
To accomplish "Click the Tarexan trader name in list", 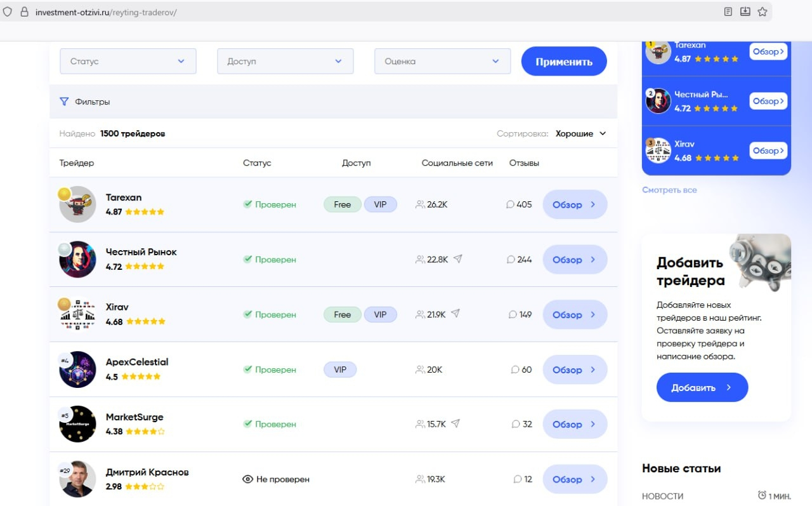I will (124, 197).
